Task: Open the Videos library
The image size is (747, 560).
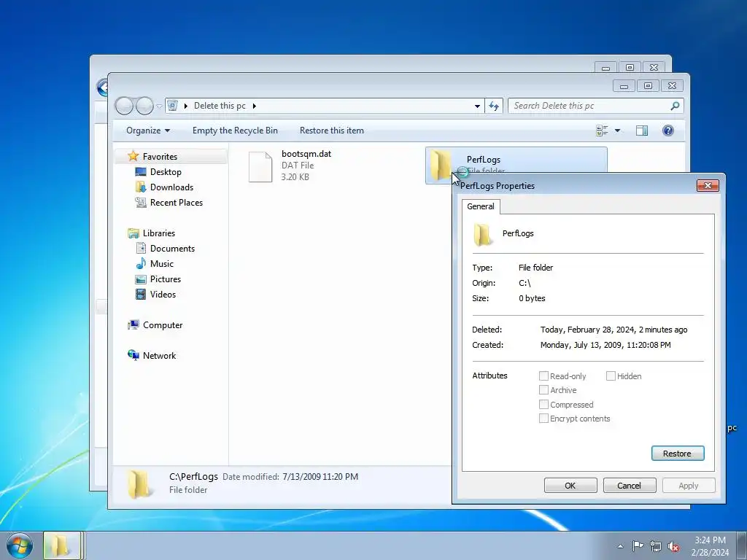Action: coord(163,295)
